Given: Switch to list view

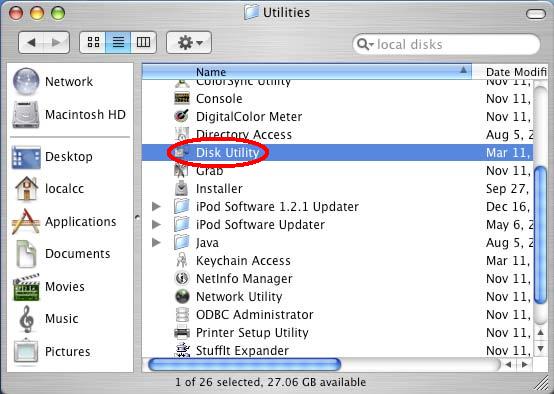Looking at the screenshot, I should click(x=118, y=42).
